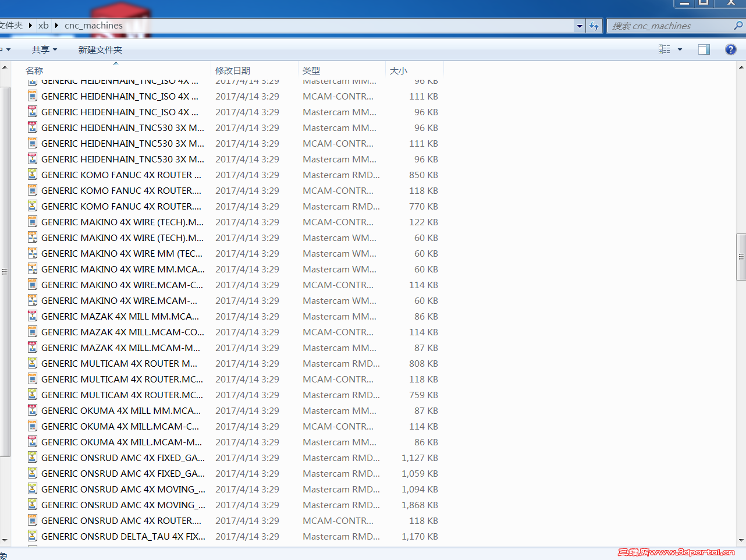746x560 pixels.
Task: Click the change view icon in toolbar
Action: [665, 49]
